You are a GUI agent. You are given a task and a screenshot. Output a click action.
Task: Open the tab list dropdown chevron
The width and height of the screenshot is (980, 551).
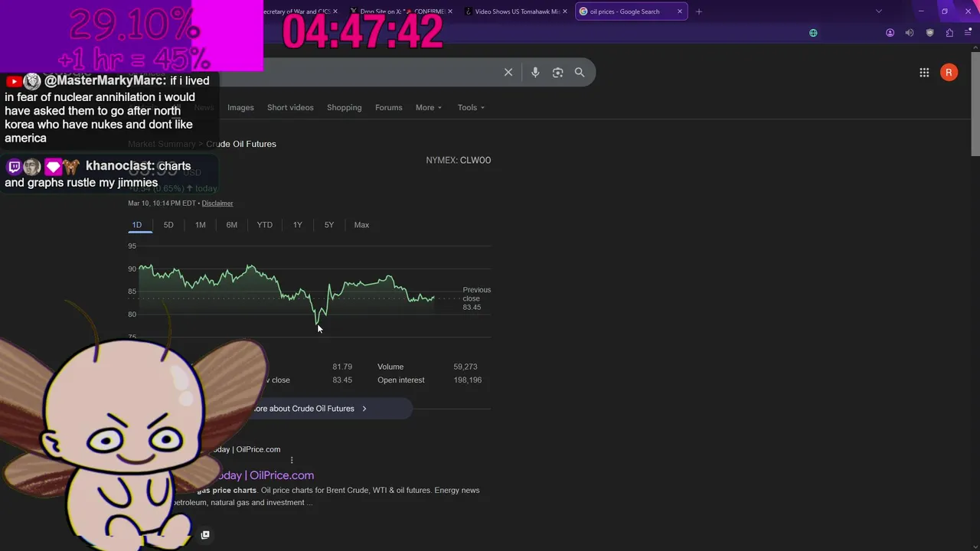click(878, 11)
